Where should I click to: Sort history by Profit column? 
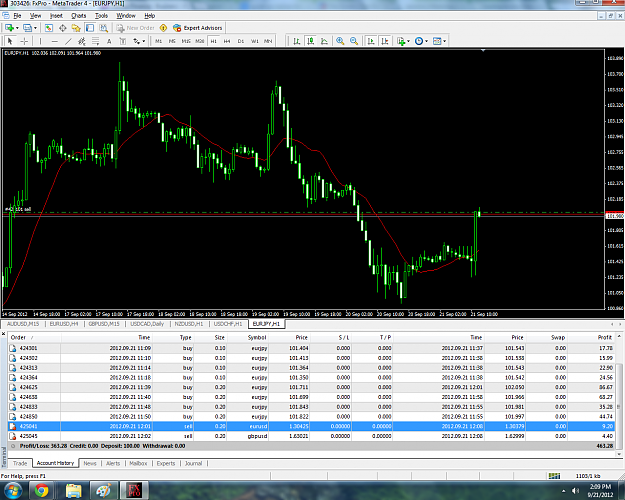[x=592, y=337]
